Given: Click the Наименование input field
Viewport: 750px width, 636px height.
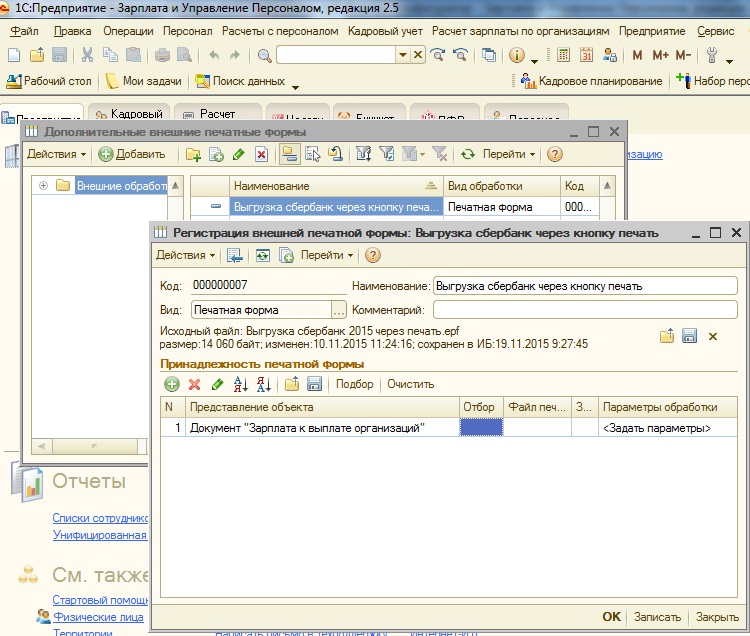Looking at the screenshot, I should (x=585, y=286).
